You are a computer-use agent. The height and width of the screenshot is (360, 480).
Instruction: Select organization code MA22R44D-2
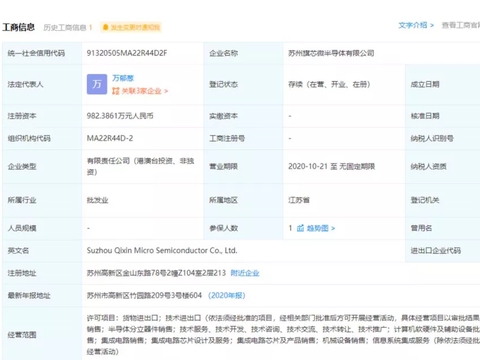(x=110, y=138)
